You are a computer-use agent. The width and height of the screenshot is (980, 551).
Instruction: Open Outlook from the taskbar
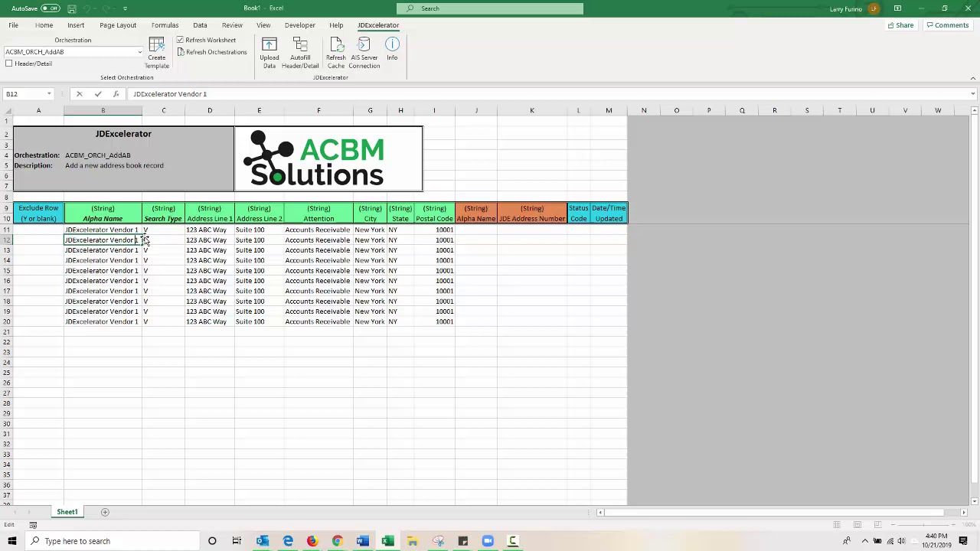(263, 541)
